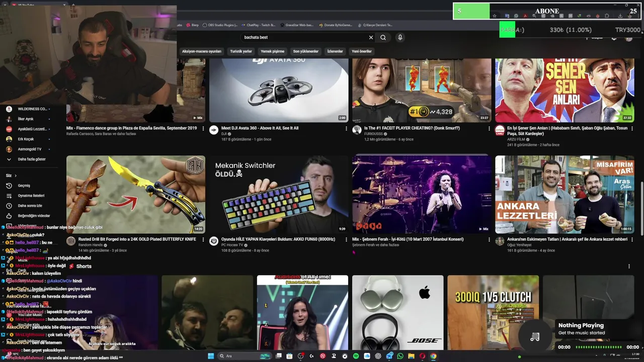Open Donate ByNoGame bookmark

[x=336, y=25]
